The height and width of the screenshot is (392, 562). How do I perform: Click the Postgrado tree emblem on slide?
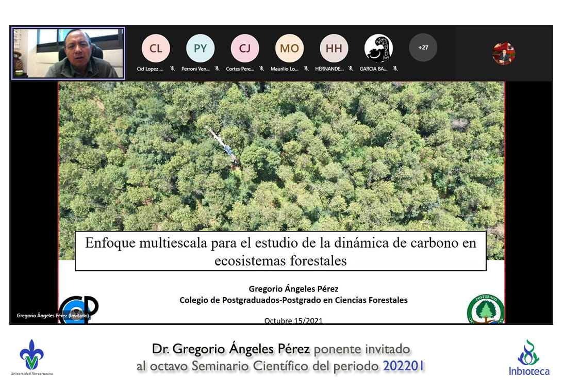coord(485,309)
